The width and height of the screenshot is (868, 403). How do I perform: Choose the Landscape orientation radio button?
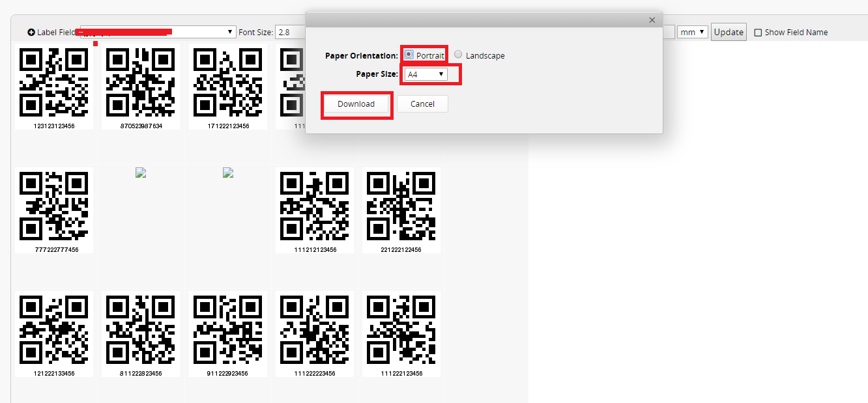point(458,55)
